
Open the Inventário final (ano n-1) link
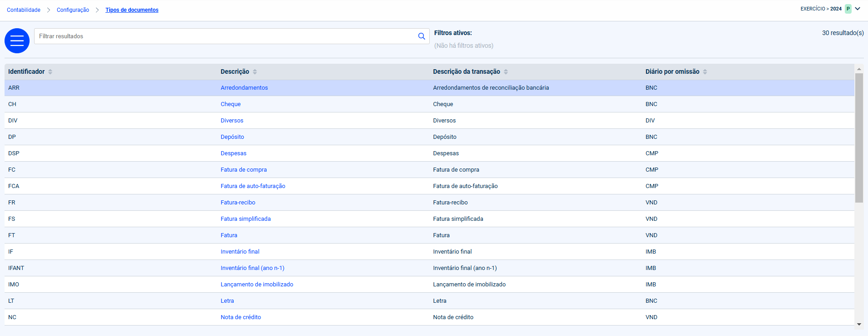point(252,268)
